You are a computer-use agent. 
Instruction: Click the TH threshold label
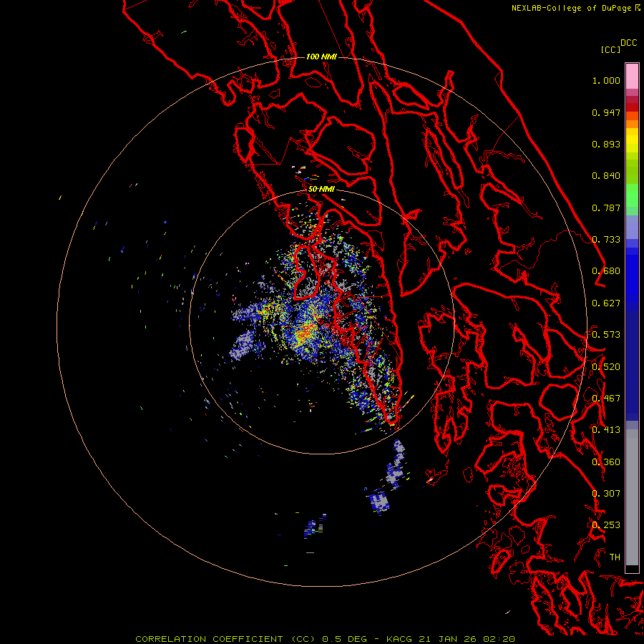tap(615, 557)
